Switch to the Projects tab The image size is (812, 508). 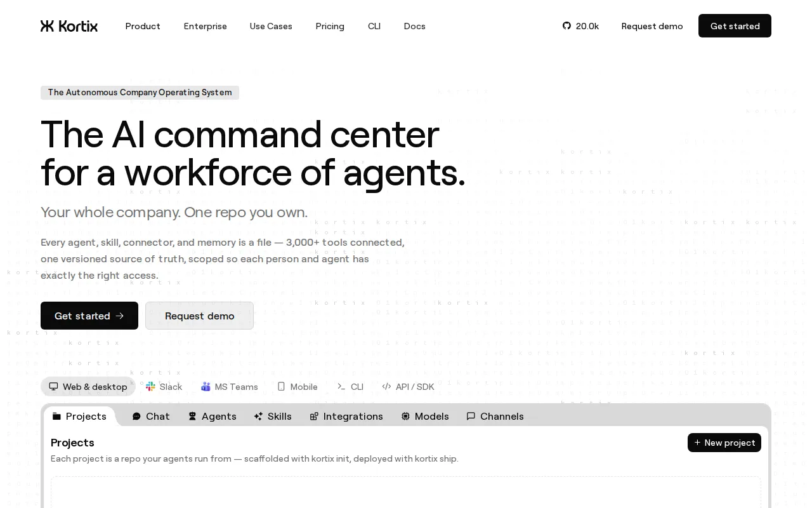tap(79, 417)
